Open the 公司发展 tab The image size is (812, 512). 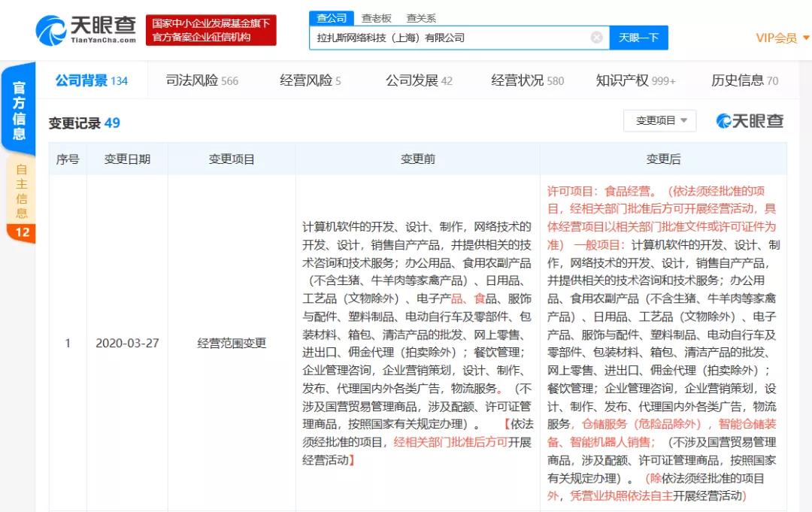click(419, 80)
